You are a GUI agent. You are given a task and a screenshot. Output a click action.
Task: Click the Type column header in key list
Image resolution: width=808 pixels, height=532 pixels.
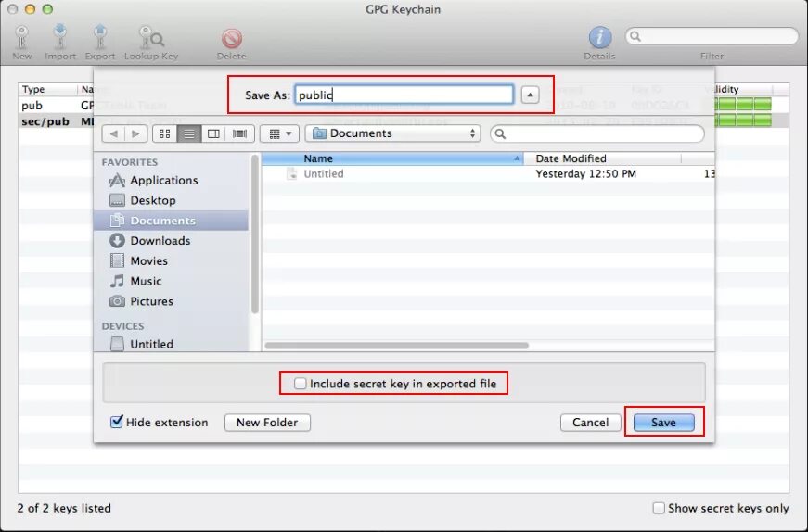(48, 89)
